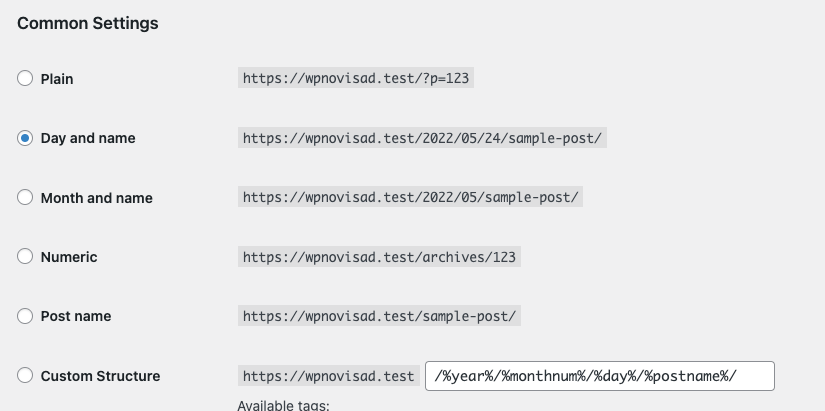Click the 2022/05/24/sample-post example URL
Image resolution: width=825 pixels, height=411 pixels.
pos(422,138)
